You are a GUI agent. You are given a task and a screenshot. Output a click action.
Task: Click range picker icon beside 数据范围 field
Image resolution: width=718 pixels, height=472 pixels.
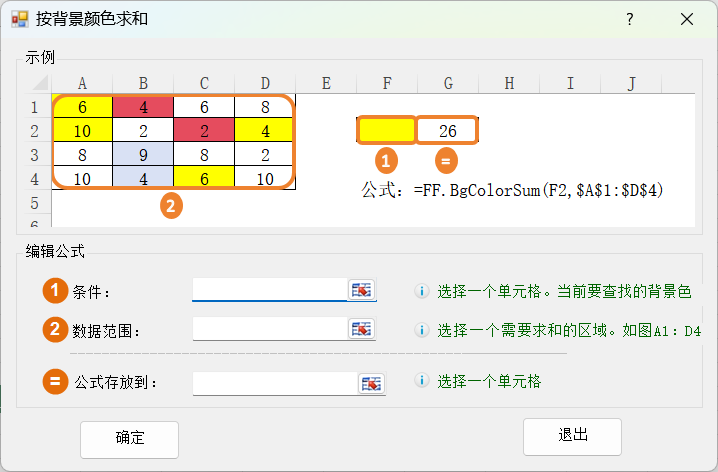click(360, 329)
